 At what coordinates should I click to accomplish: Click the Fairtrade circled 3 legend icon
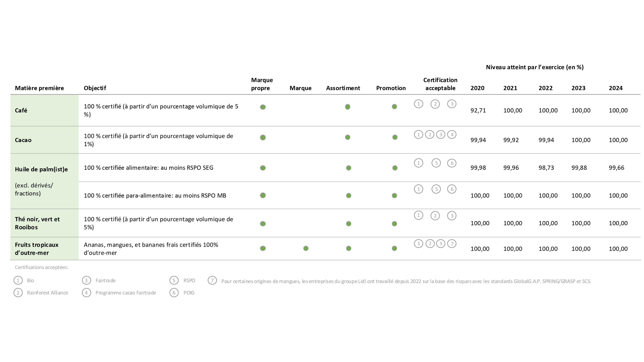pyautogui.click(x=86, y=280)
